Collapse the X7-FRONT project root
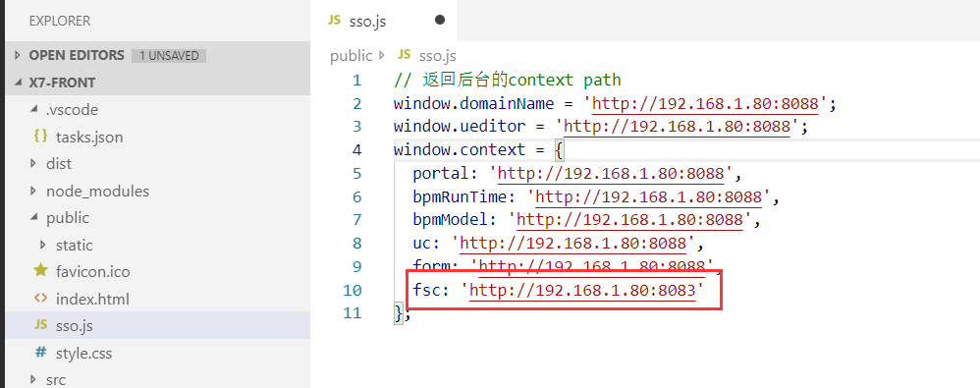980x388 pixels. click(x=18, y=83)
